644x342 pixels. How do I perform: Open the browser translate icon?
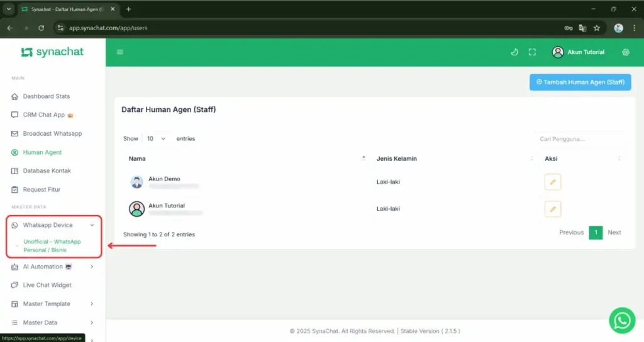[x=582, y=28]
